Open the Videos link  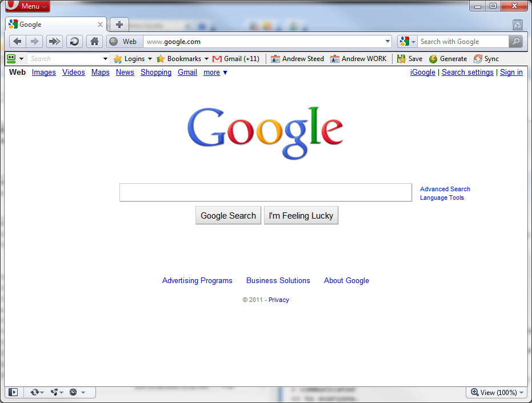click(74, 72)
